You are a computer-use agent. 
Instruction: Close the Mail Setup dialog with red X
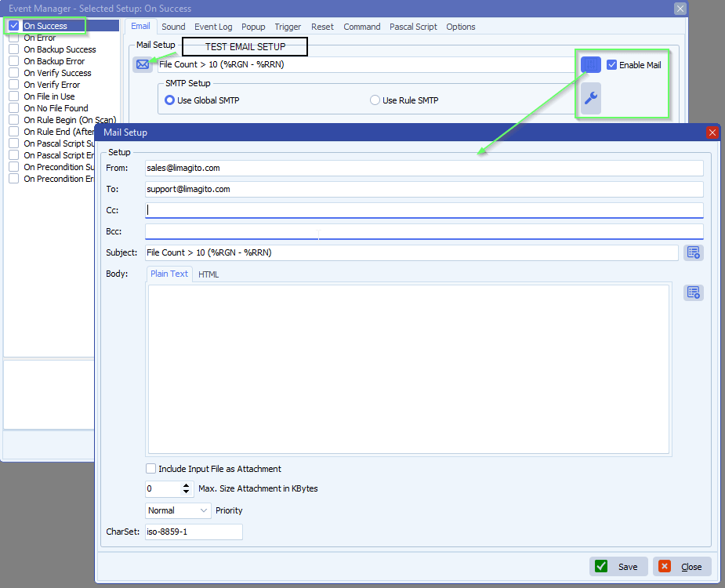pyautogui.click(x=712, y=132)
